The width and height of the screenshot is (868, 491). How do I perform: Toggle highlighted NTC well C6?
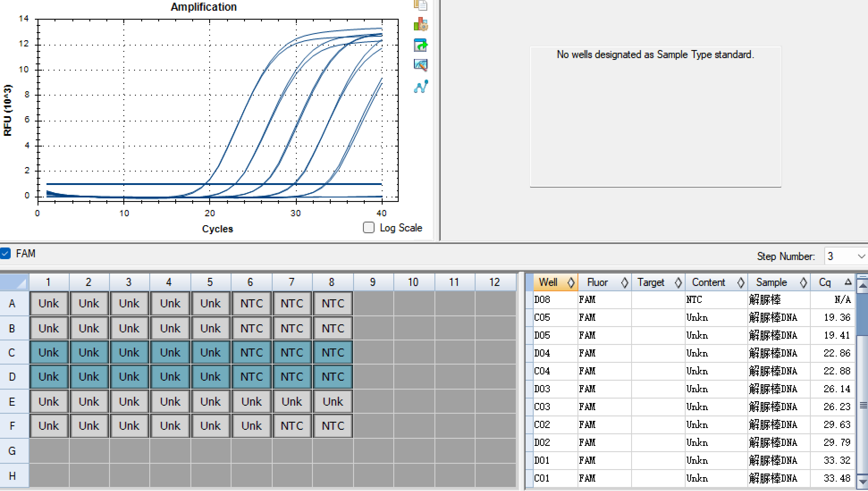252,353
